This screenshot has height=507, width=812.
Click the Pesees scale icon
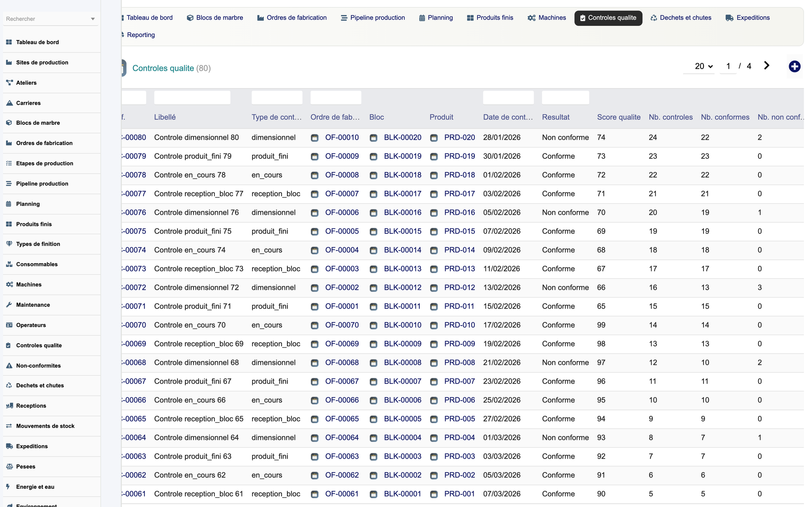9,467
